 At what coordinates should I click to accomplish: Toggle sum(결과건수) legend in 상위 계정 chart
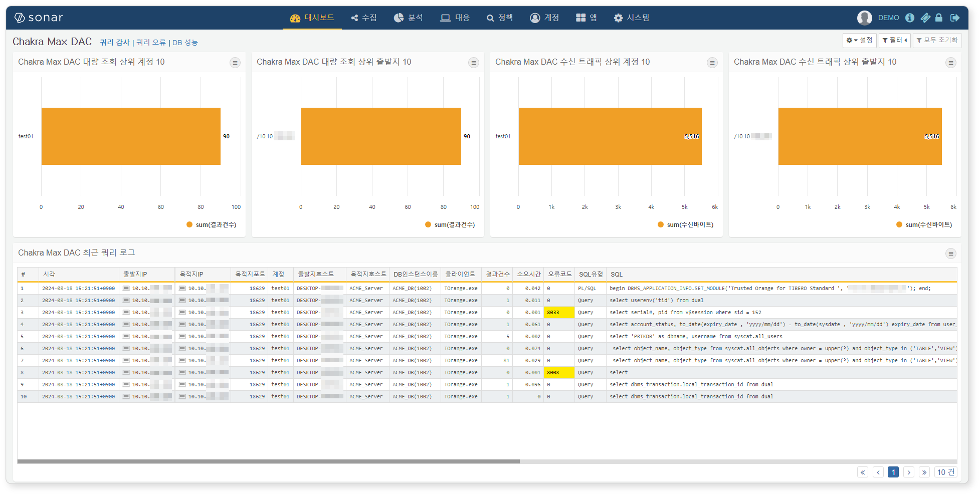(x=212, y=224)
